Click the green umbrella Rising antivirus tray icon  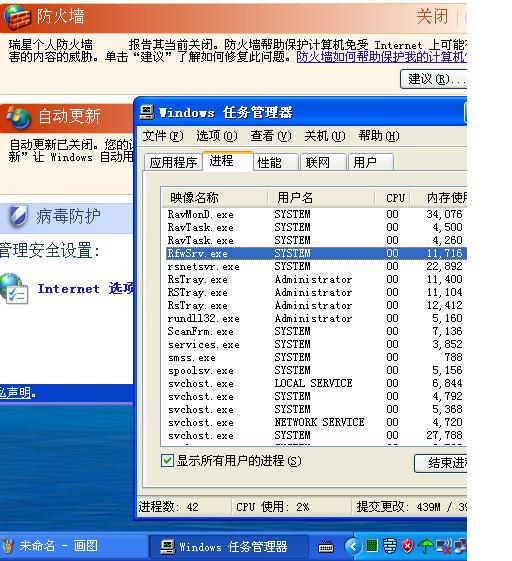(x=425, y=546)
